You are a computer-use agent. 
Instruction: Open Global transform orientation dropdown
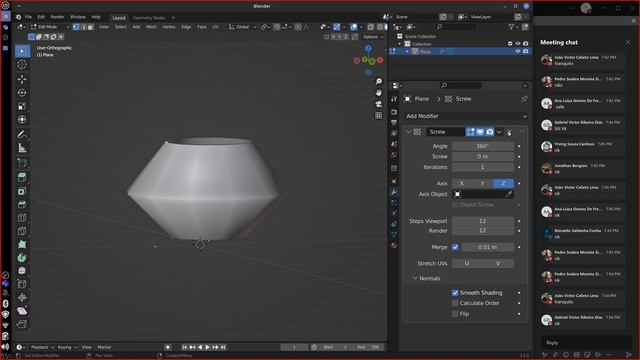242,27
